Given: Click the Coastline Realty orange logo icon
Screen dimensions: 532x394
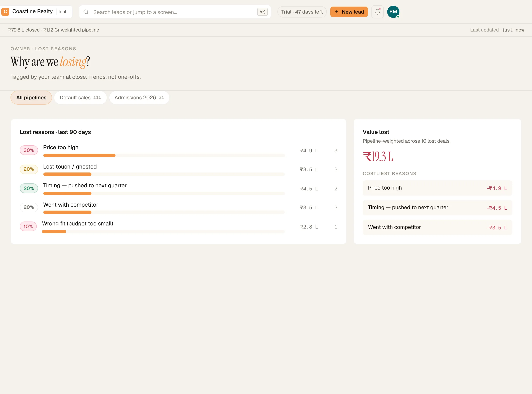Looking at the screenshot, I should click(5, 12).
